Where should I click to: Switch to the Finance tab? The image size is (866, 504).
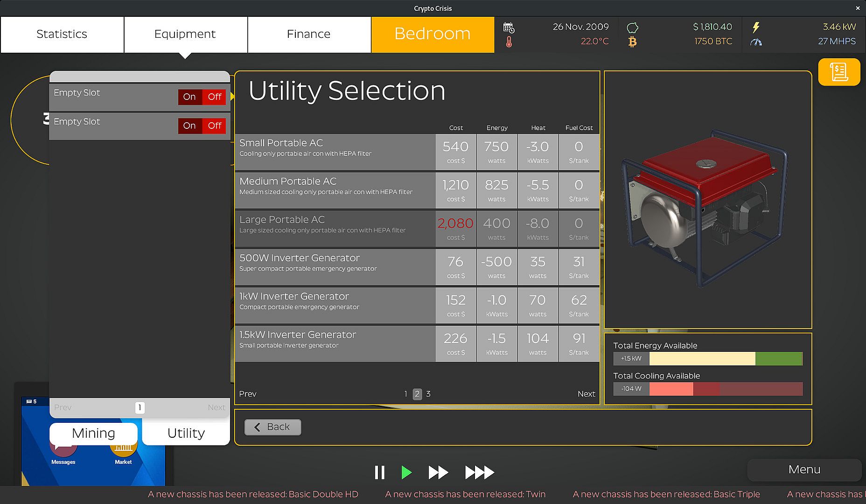tap(309, 35)
